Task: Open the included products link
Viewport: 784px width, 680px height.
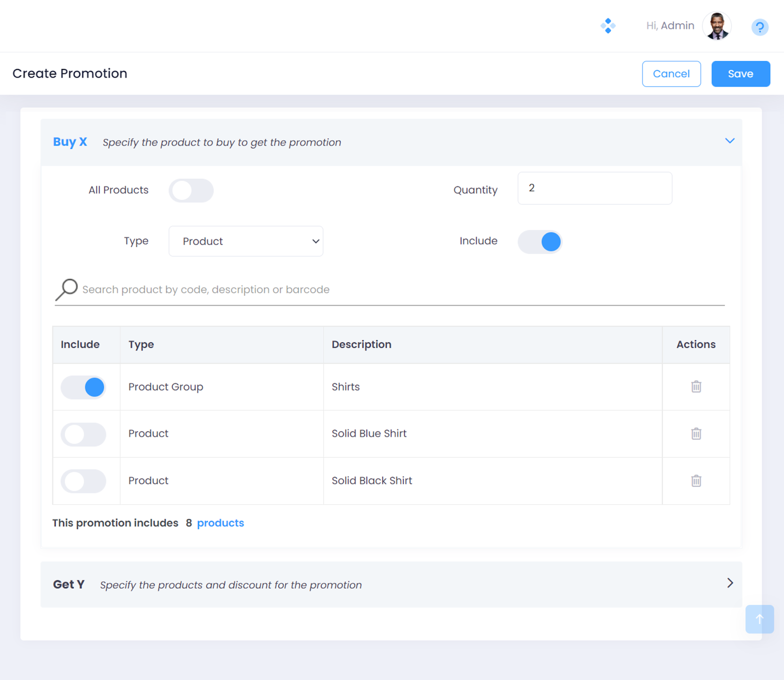Action: pos(220,523)
